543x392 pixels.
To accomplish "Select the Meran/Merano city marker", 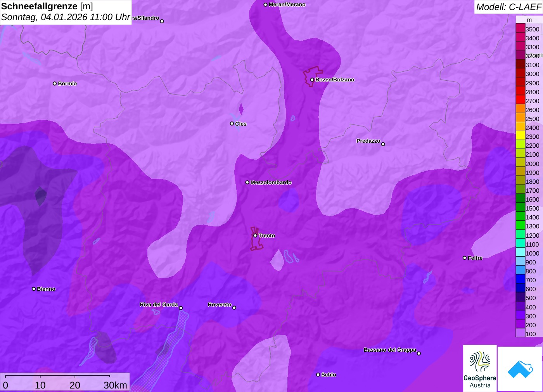I will (x=265, y=5).
